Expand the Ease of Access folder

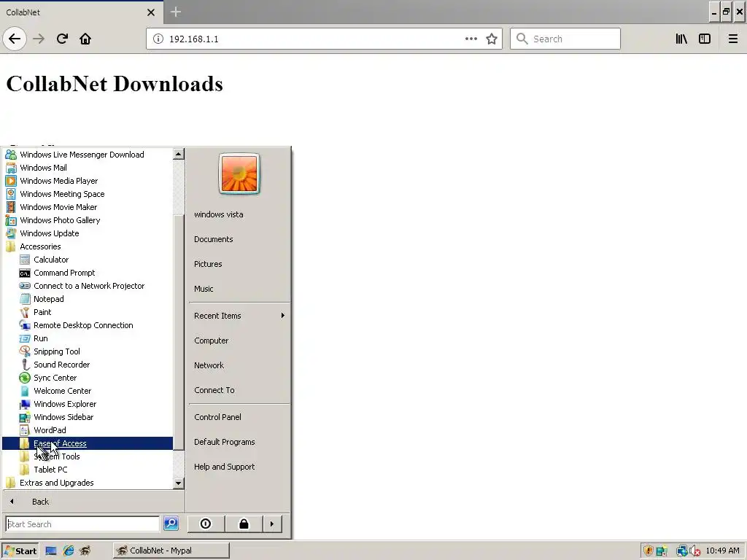[x=88, y=443]
